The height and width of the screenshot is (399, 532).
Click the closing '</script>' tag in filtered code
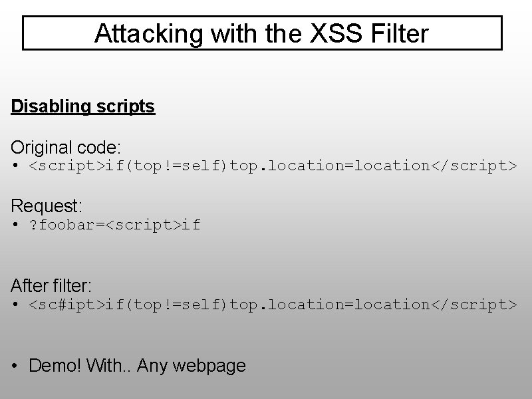click(x=473, y=305)
